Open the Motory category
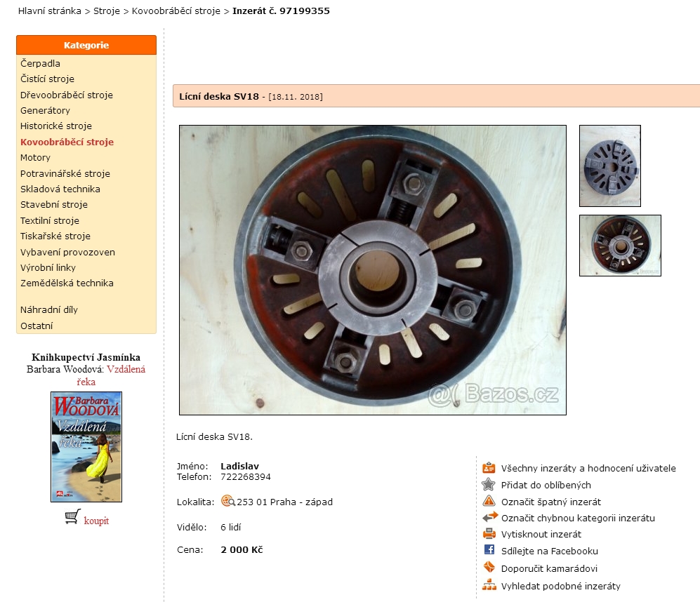Screen dimensions: 700x602 click(x=35, y=158)
